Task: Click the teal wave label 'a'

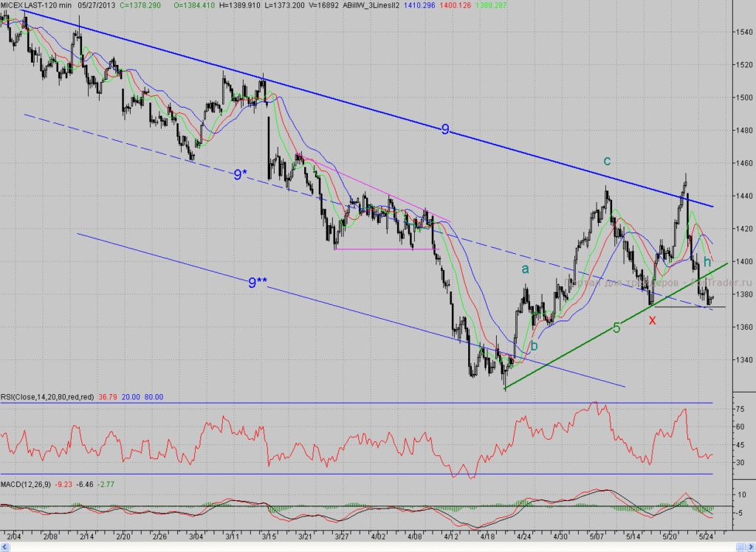Action: (525, 269)
